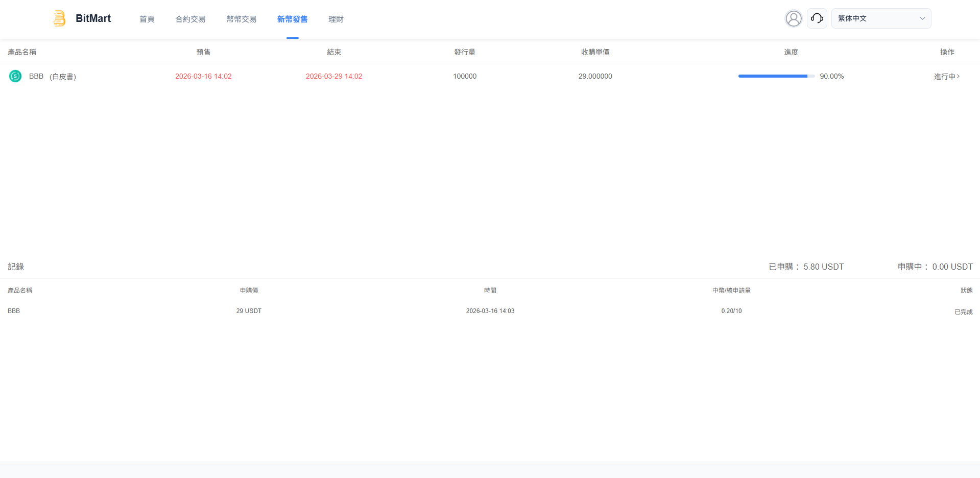Open customer support headset icon

point(817,18)
